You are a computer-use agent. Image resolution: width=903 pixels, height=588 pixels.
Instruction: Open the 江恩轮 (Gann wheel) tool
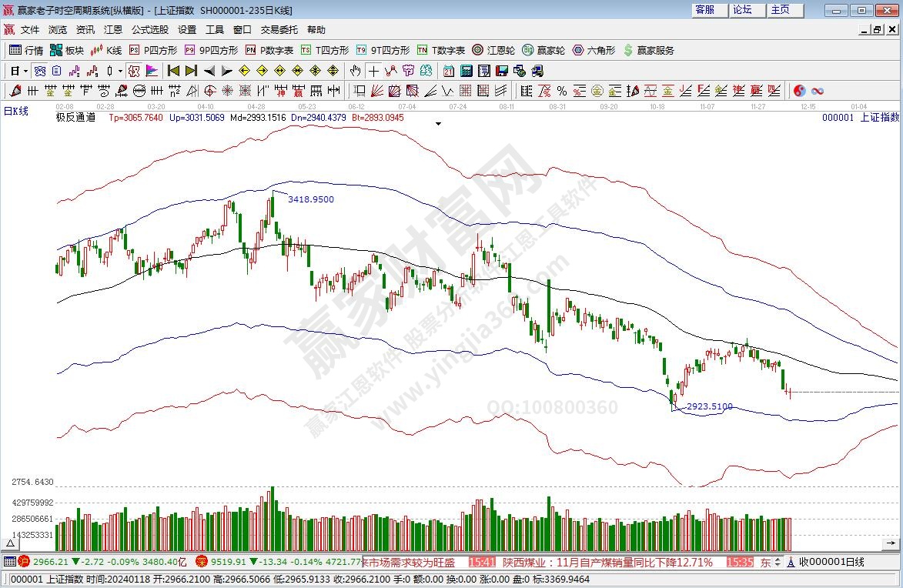coord(493,50)
